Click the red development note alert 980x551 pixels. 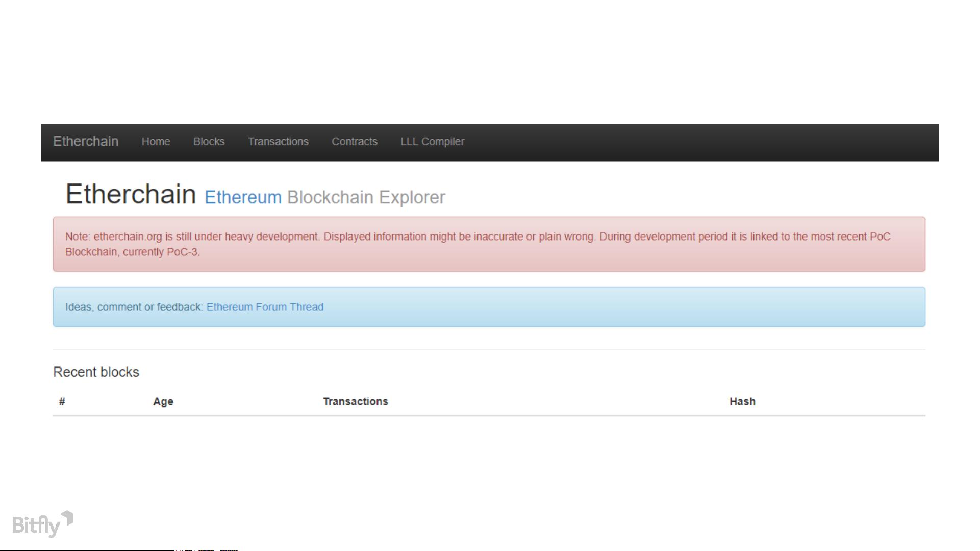489,244
